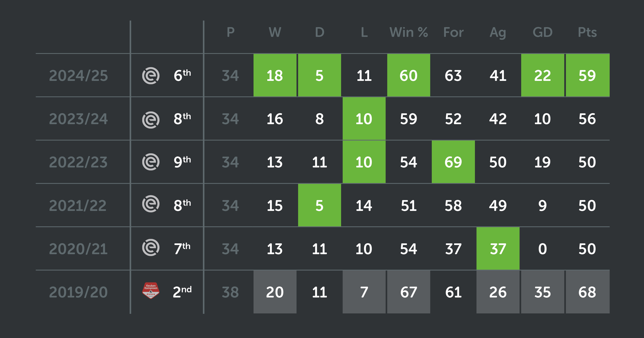Click the Eredivisie logo in 2024/25 row
644x338 pixels.
(x=151, y=75)
